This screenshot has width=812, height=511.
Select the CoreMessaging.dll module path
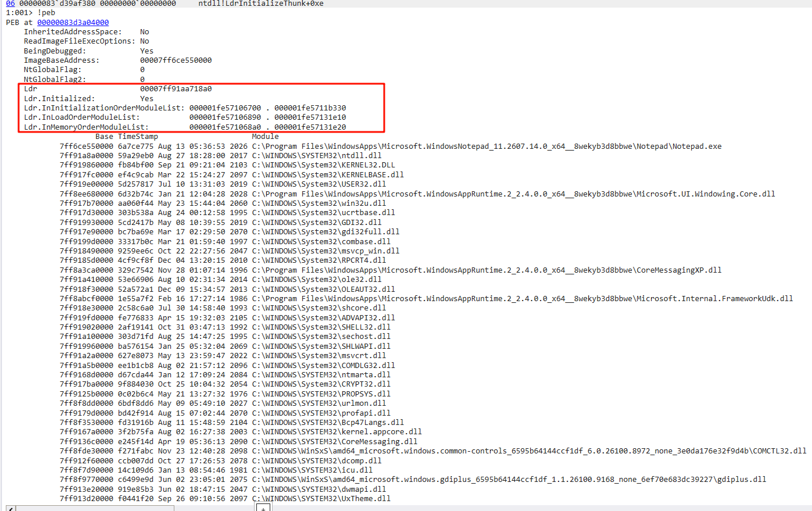335,442
